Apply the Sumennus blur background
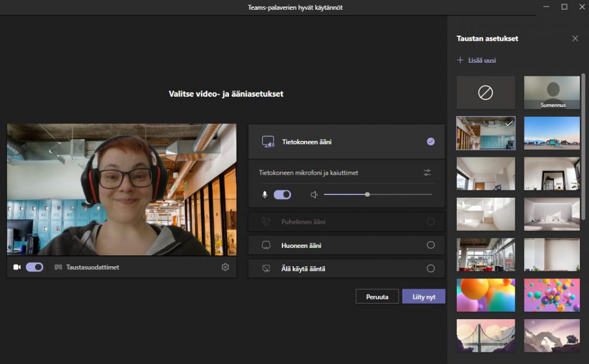This screenshot has height=364, width=589. click(x=552, y=93)
